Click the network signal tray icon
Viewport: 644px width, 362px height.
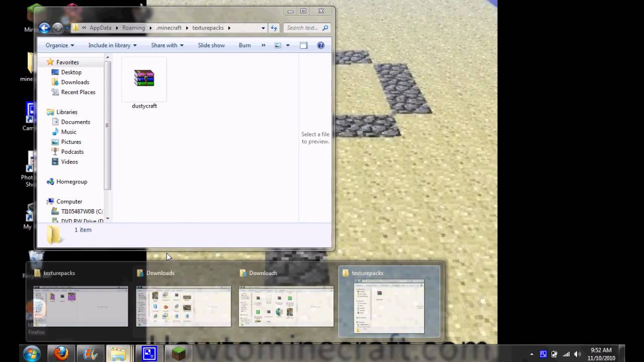(x=566, y=354)
